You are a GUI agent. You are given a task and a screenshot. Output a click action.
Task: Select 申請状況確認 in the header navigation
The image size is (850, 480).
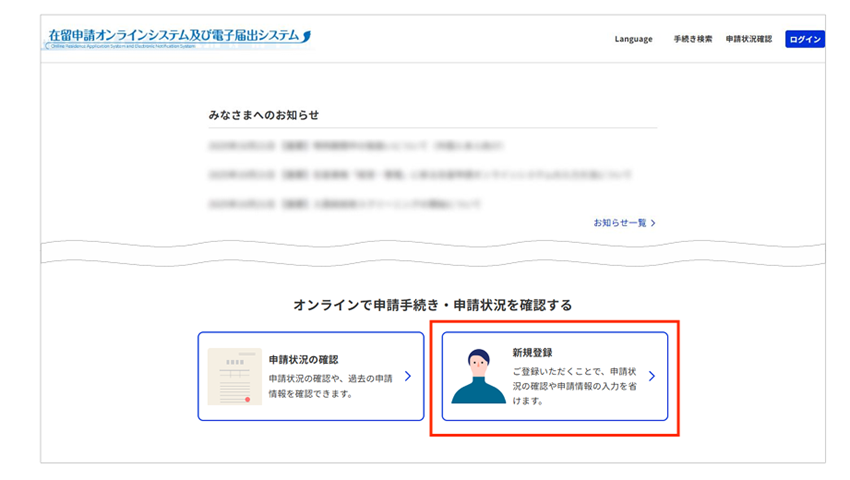click(x=749, y=39)
